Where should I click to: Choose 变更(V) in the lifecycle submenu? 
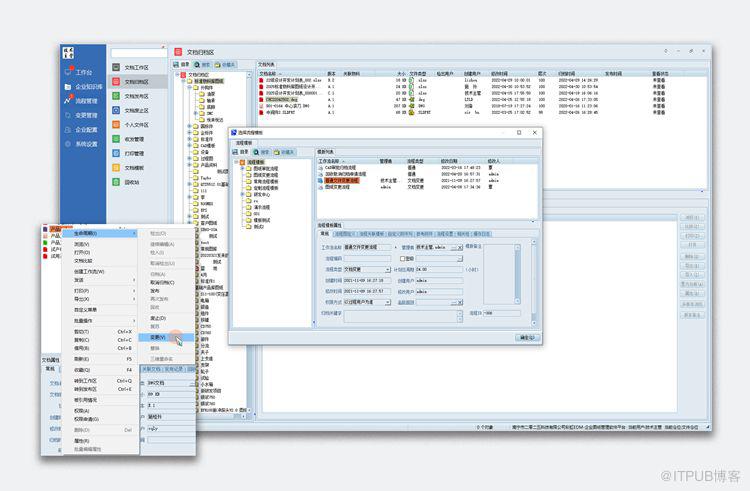[166, 338]
